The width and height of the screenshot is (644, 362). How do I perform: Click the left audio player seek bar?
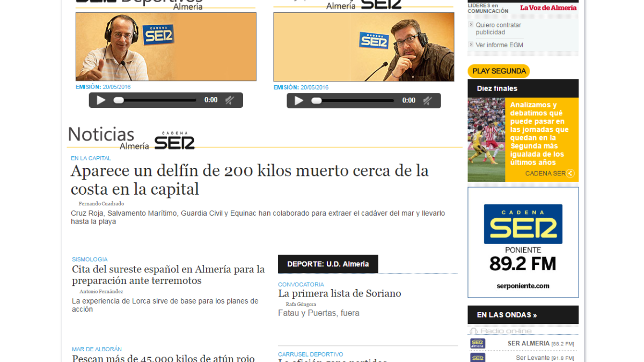(156, 100)
